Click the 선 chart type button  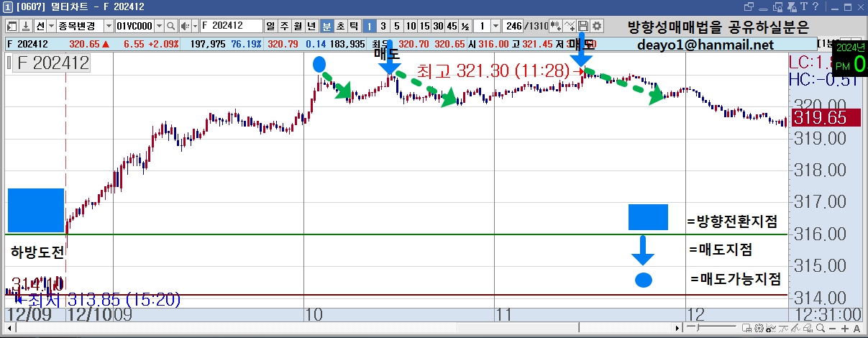[40, 26]
